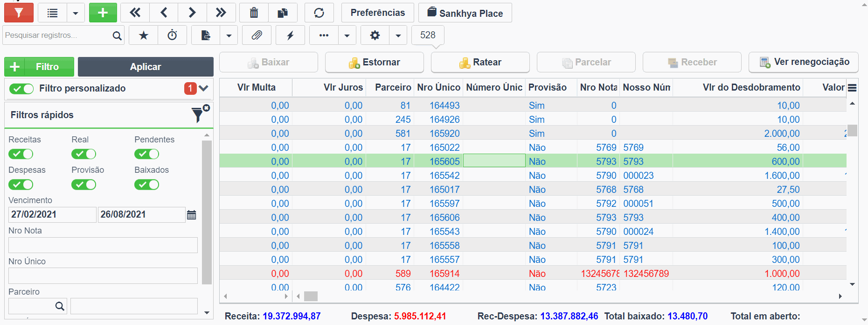Viewport: 868px width, 325px height.
Task: Click the grid horizontal scrollbar thumb
Action: tap(311, 296)
